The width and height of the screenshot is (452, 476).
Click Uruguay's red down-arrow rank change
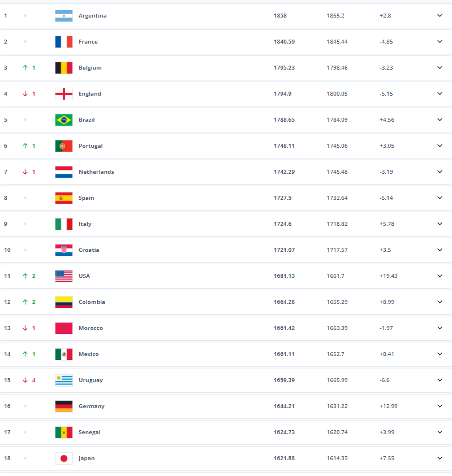(x=25, y=380)
